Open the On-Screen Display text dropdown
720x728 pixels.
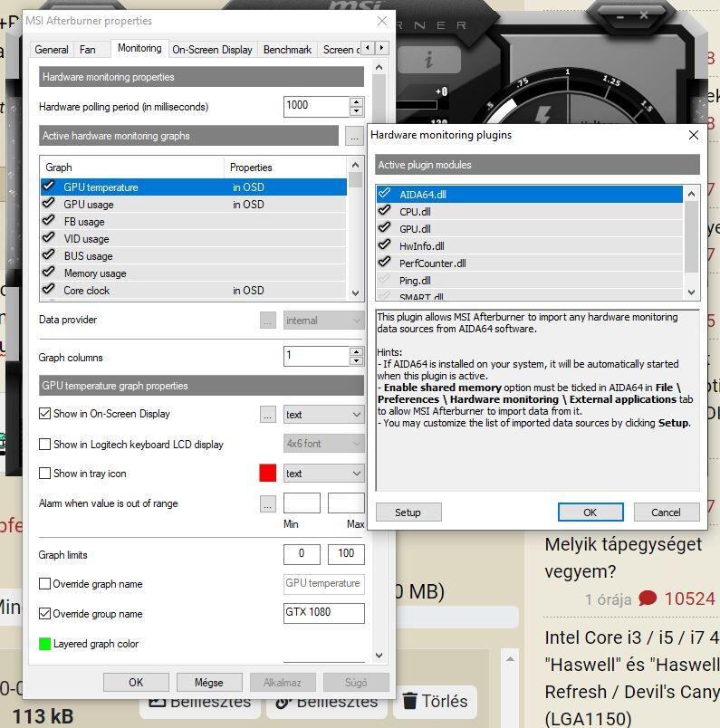click(x=324, y=415)
